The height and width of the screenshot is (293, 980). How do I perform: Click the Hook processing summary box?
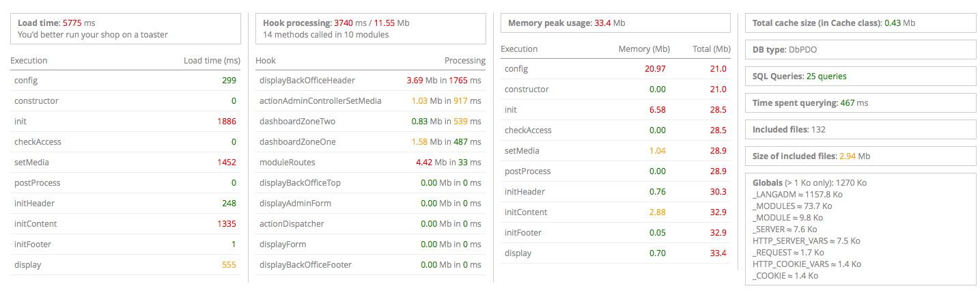click(370, 29)
